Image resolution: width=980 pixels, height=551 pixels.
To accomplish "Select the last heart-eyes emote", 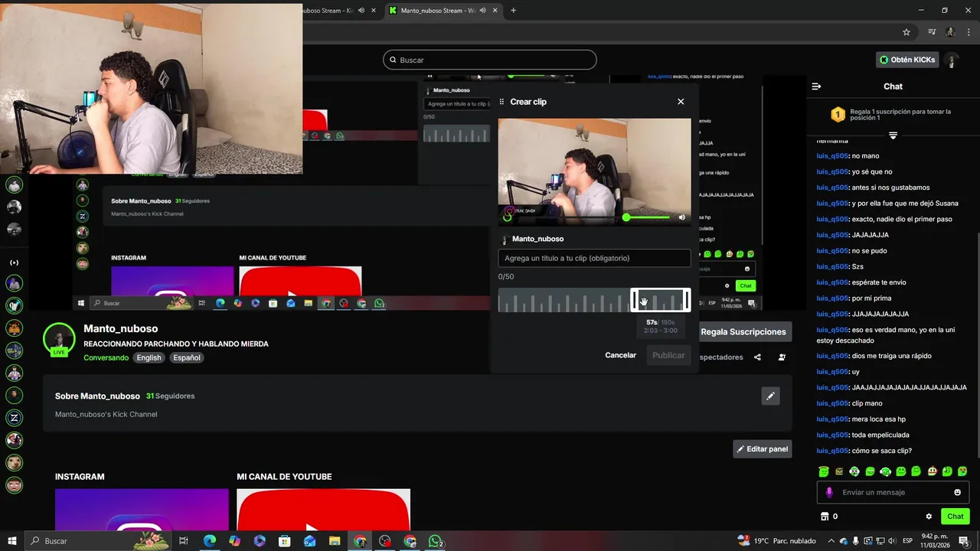I will (x=962, y=471).
